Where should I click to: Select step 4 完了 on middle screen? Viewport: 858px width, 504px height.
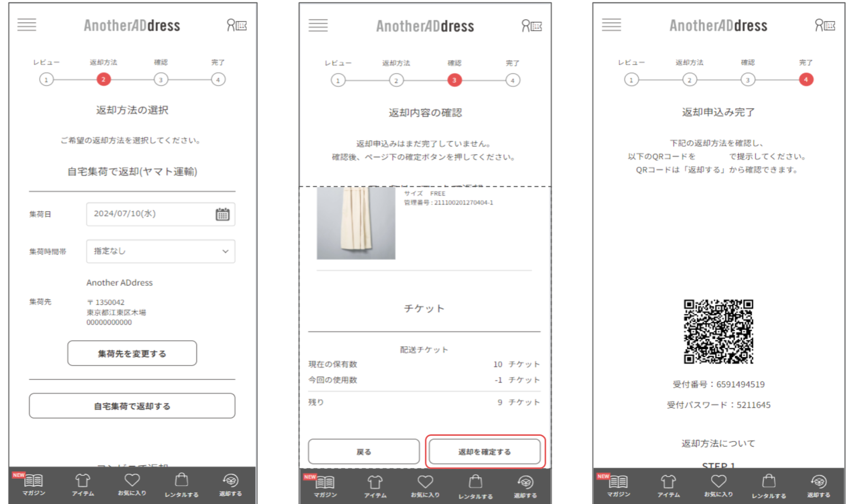[513, 80]
